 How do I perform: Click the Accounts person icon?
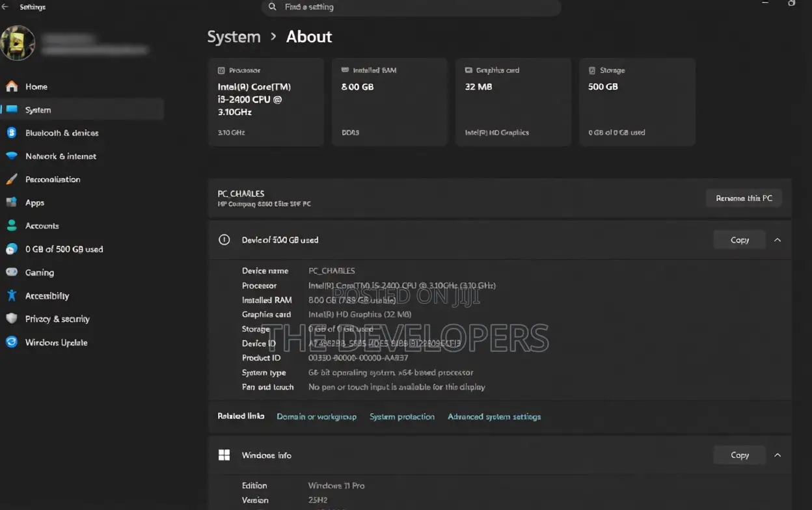12,226
